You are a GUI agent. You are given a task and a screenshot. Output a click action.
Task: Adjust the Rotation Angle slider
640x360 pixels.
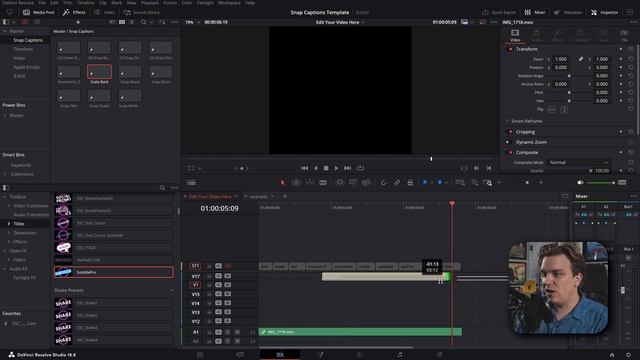click(569, 76)
